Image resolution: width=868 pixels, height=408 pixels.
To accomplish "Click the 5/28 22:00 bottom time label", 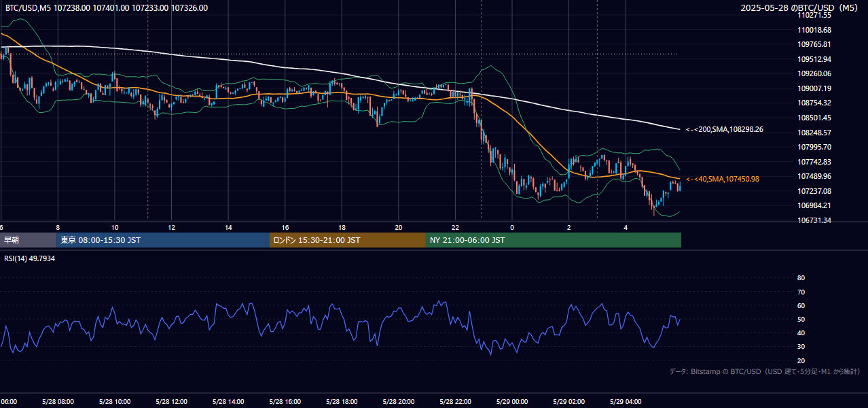I will 455,402.
